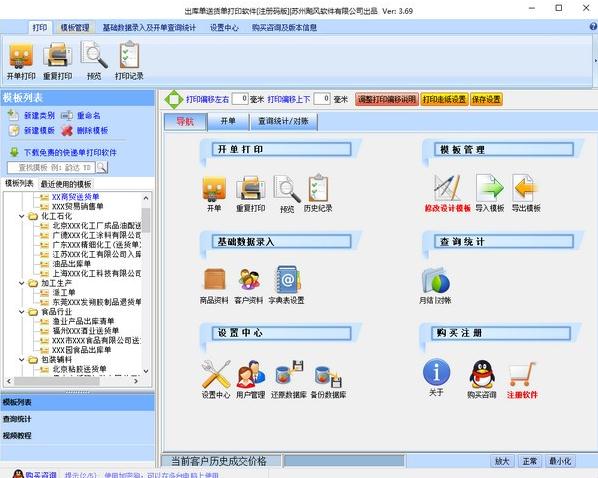Viewport: 598px width, 478px height.
Task: Click 删除模板 red cross icon
Action: coord(67,131)
